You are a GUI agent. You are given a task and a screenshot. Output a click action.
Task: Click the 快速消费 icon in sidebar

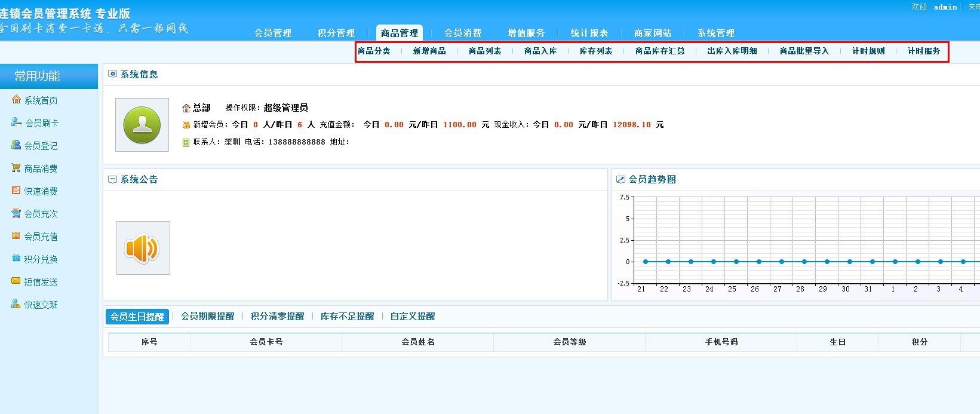pos(16,191)
